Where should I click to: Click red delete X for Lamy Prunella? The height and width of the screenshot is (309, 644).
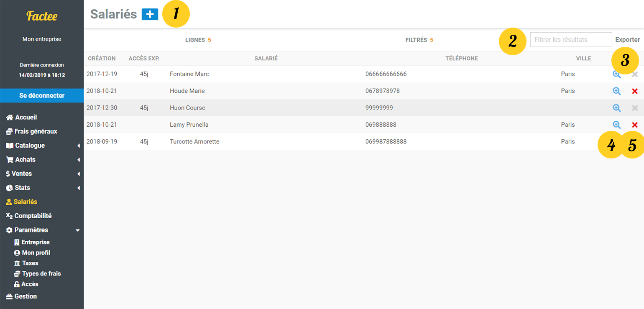coord(634,125)
